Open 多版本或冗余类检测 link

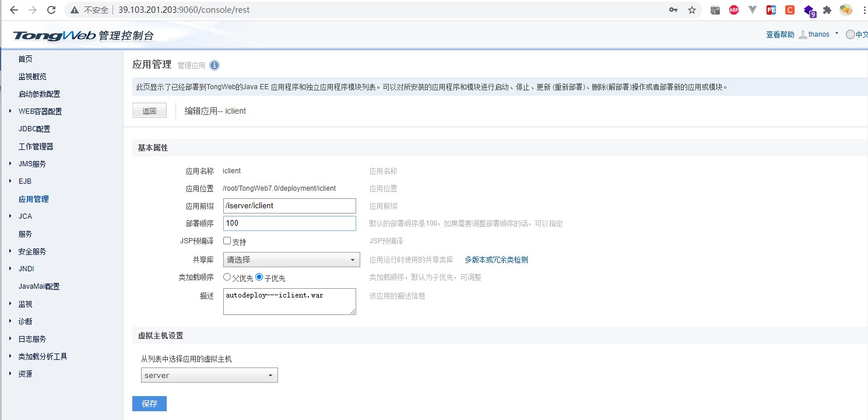point(496,260)
